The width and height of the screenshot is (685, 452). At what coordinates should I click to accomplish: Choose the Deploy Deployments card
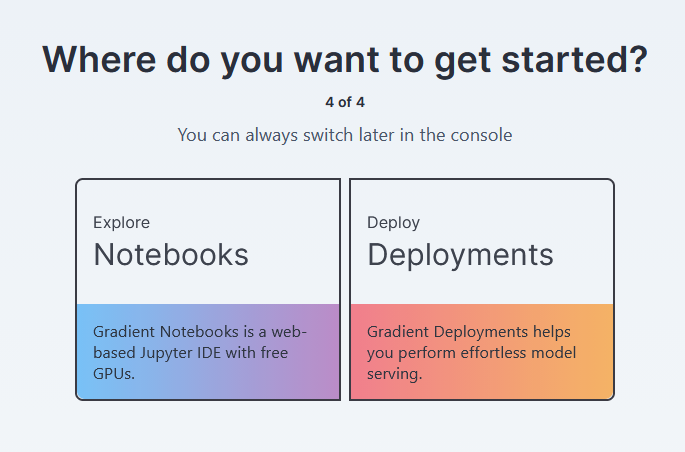(x=482, y=289)
